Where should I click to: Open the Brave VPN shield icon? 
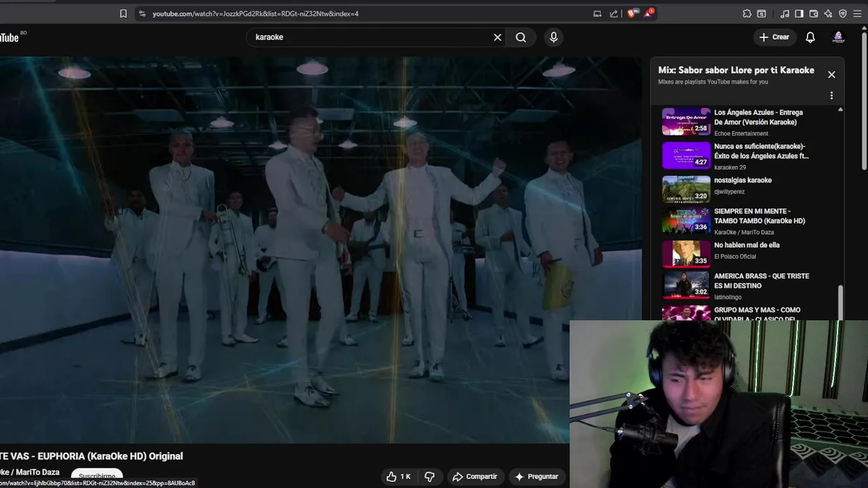click(843, 14)
